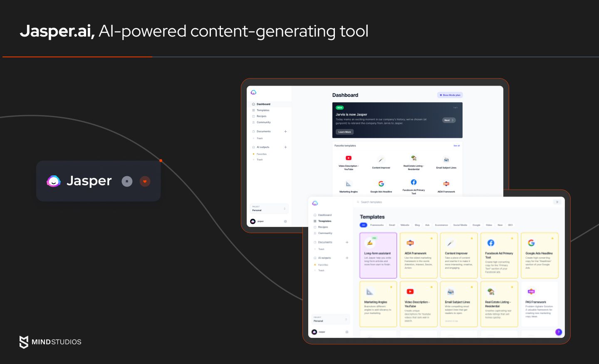Open Marketing Angles ruler icon in Dashboard

point(349,184)
